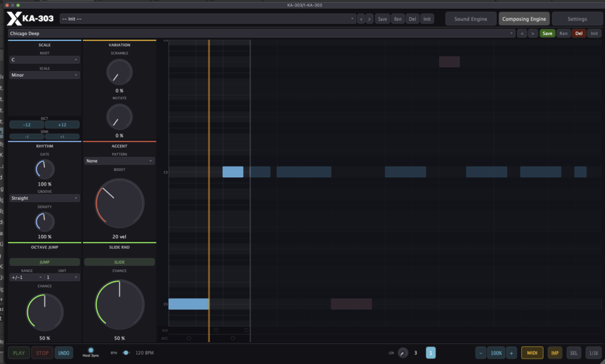Open the ROOT note dropdown showing C

pos(44,60)
